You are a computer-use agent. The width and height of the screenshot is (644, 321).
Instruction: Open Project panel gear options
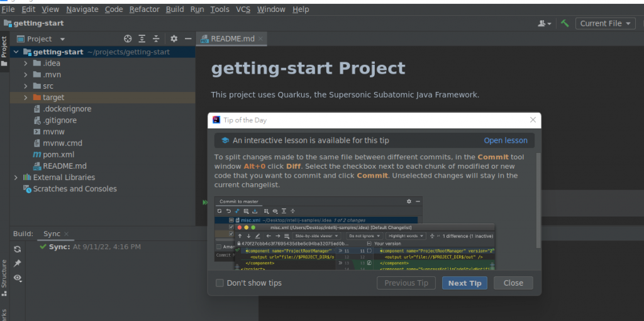point(174,38)
